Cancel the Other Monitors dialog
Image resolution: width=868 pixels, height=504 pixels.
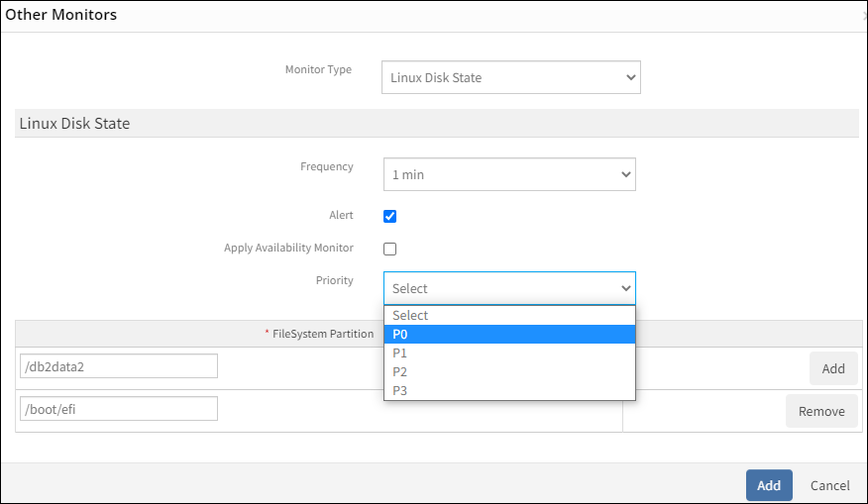[829, 485]
